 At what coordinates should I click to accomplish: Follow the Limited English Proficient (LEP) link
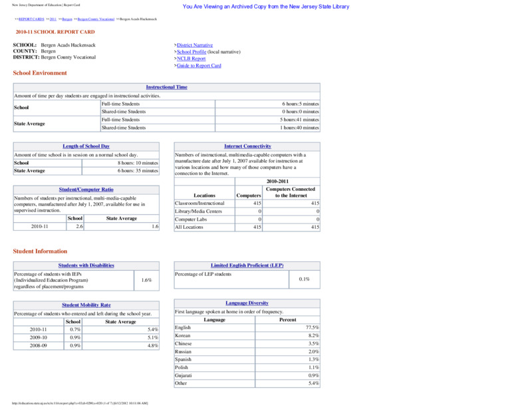pyautogui.click(x=247, y=265)
